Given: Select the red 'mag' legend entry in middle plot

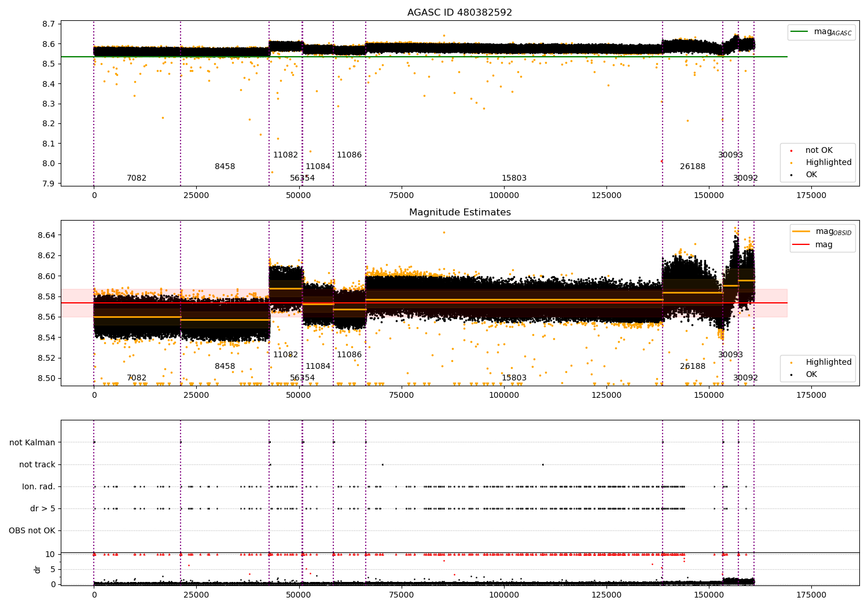Looking at the screenshot, I should (x=812, y=245).
